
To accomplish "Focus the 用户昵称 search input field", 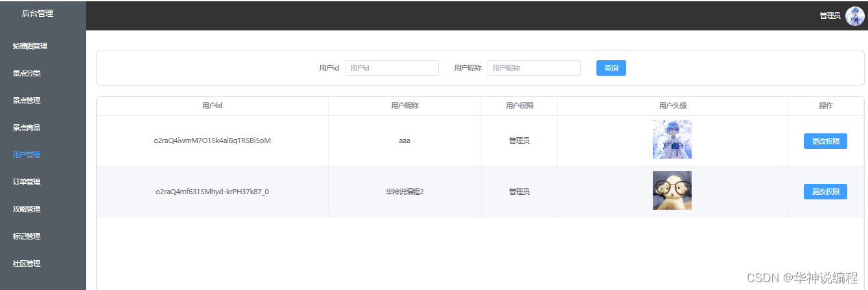I will [534, 68].
